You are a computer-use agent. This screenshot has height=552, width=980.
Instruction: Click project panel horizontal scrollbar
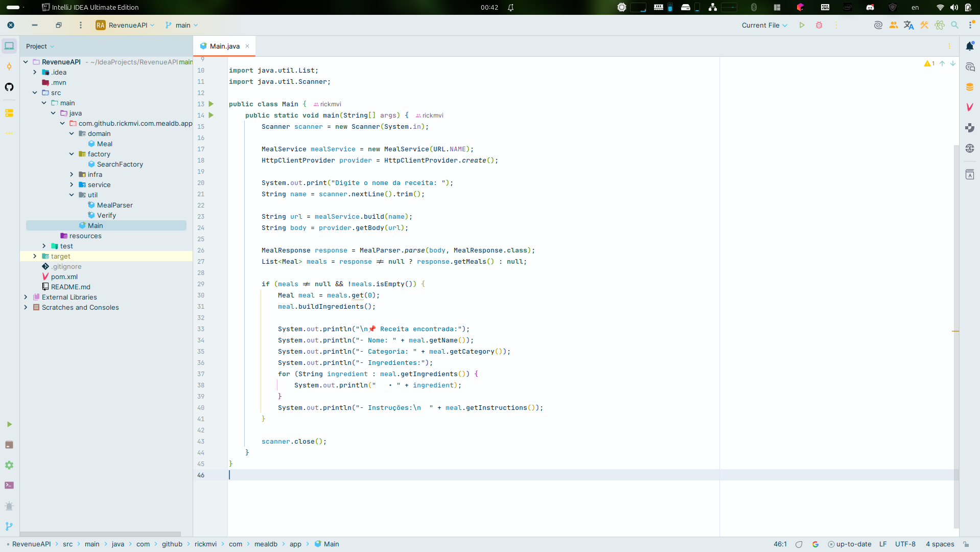(x=100, y=534)
